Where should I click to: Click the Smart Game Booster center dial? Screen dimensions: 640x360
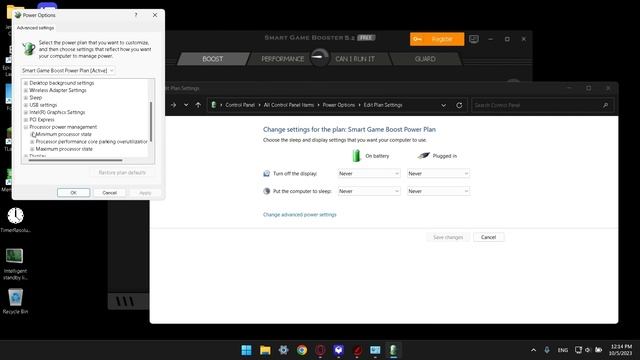(x=319, y=58)
